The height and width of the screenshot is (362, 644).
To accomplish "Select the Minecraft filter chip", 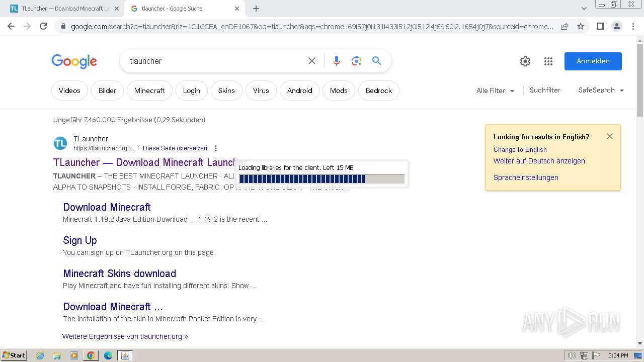I will coord(149,90).
